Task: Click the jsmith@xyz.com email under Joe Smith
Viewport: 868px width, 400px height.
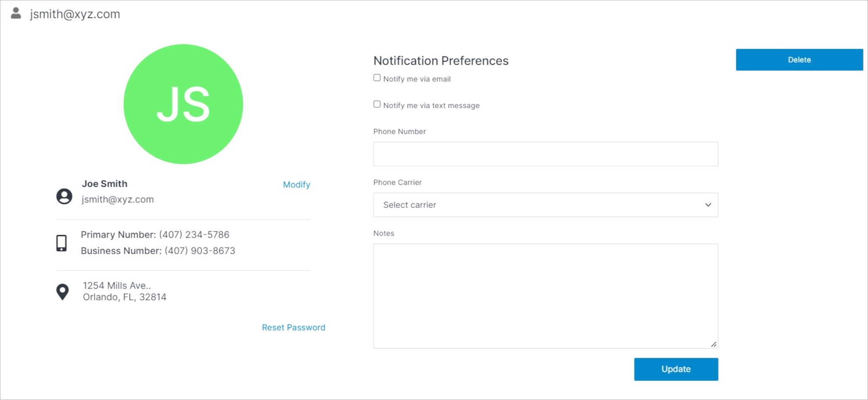Action: point(117,199)
